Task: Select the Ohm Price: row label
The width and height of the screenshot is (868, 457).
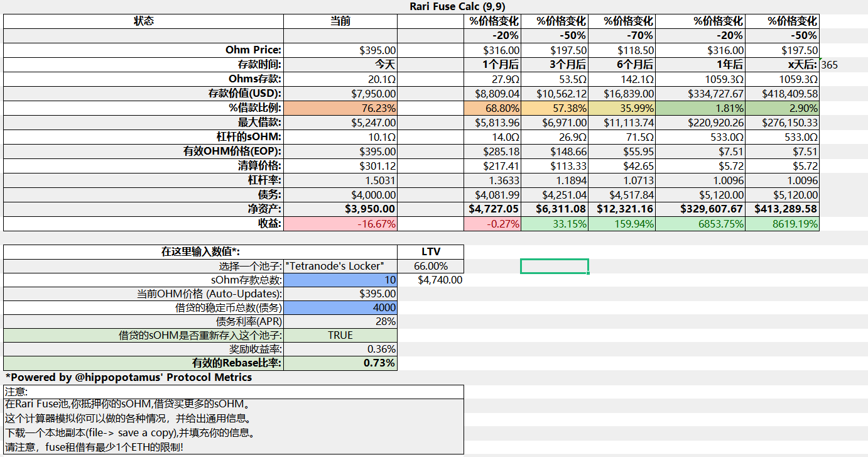Action: [143, 50]
